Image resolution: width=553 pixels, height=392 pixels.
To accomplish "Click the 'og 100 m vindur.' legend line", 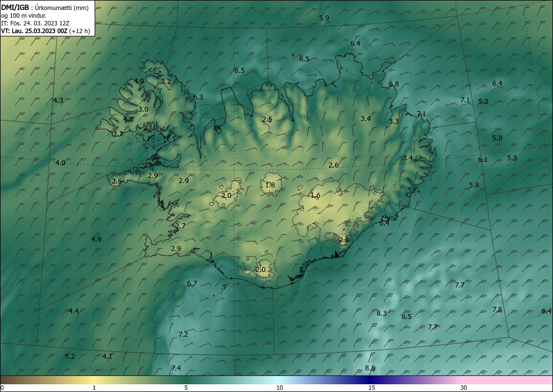I will (24, 15).
